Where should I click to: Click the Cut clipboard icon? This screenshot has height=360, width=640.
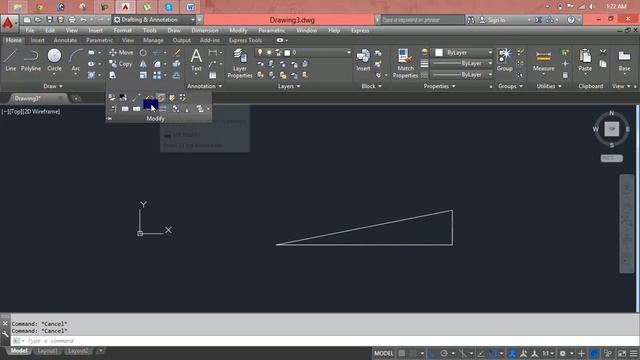coord(603,52)
